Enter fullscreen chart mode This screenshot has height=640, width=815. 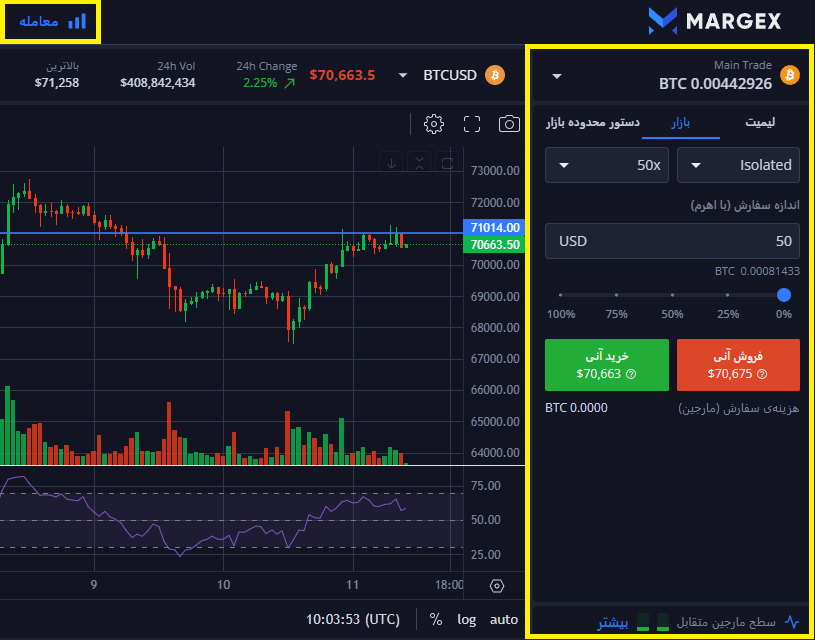[472, 124]
